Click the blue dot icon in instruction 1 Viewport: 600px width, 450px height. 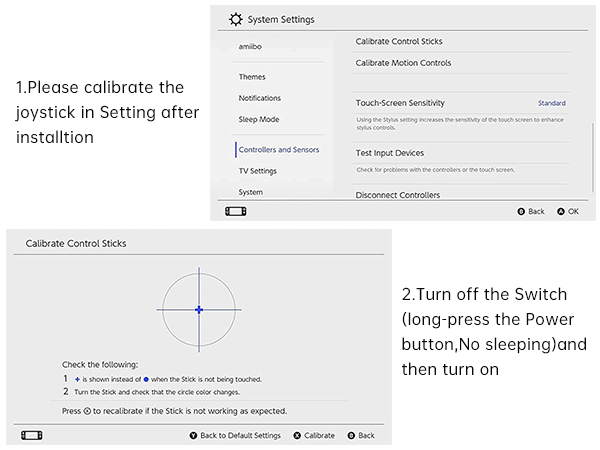[x=146, y=380]
